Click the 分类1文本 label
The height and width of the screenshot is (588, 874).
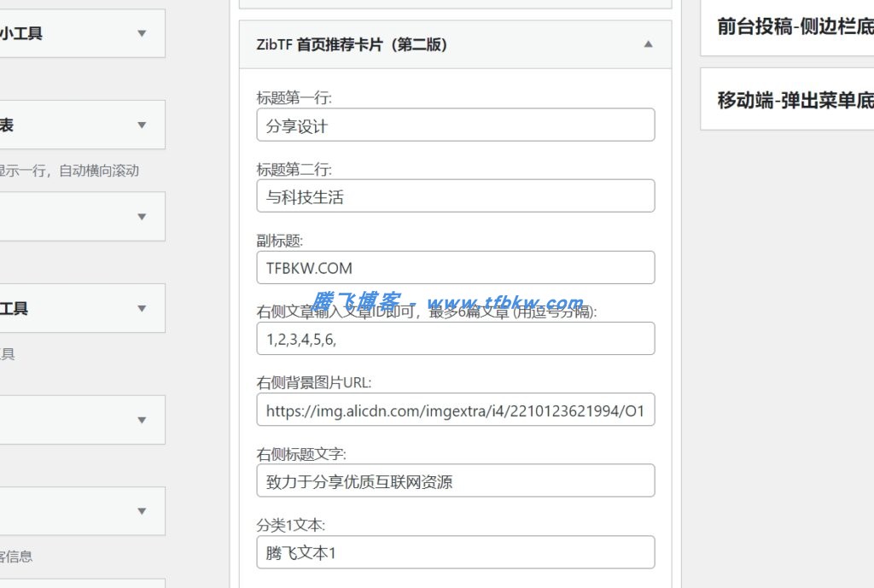290,525
